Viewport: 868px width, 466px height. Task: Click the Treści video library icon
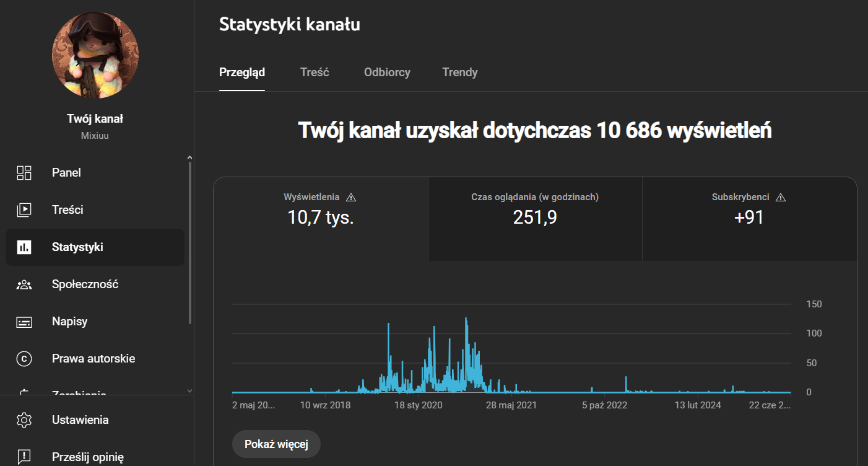click(24, 210)
